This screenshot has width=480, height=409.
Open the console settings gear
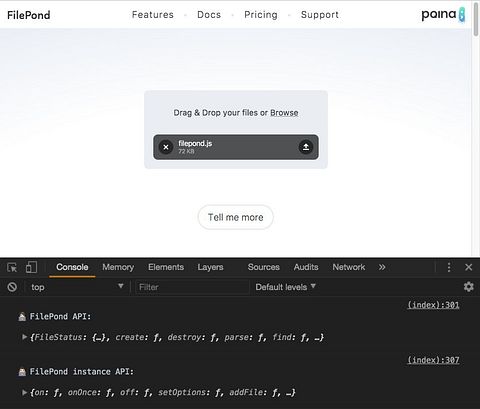click(x=469, y=287)
